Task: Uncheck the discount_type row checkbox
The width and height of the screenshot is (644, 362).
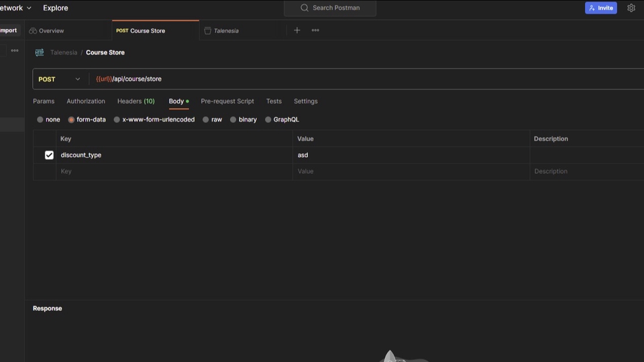Action: point(49,155)
